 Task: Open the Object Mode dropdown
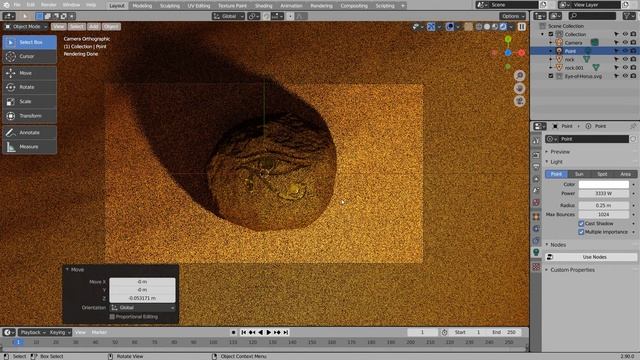click(x=26, y=27)
